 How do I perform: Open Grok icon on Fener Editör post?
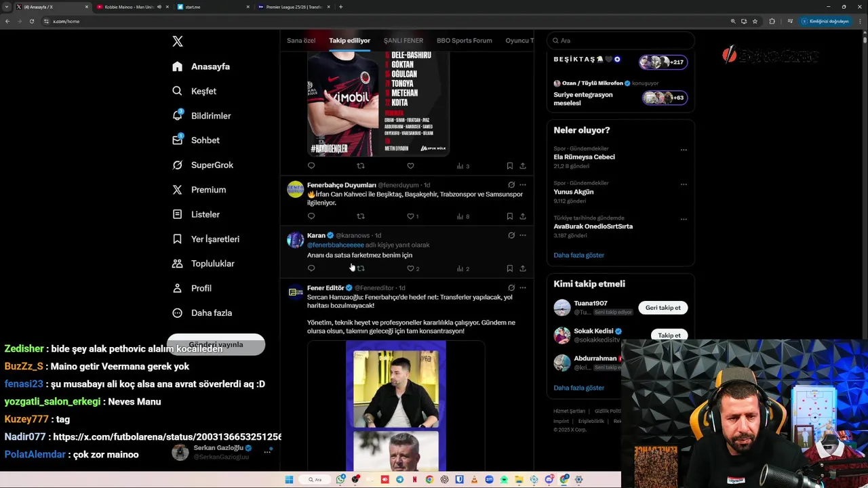[511, 287]
